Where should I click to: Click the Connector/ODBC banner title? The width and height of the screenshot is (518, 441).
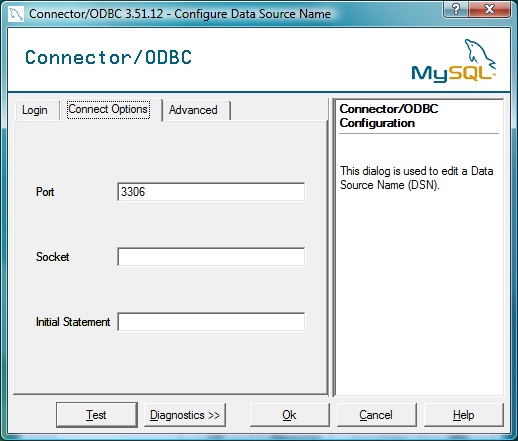(108, 57)
